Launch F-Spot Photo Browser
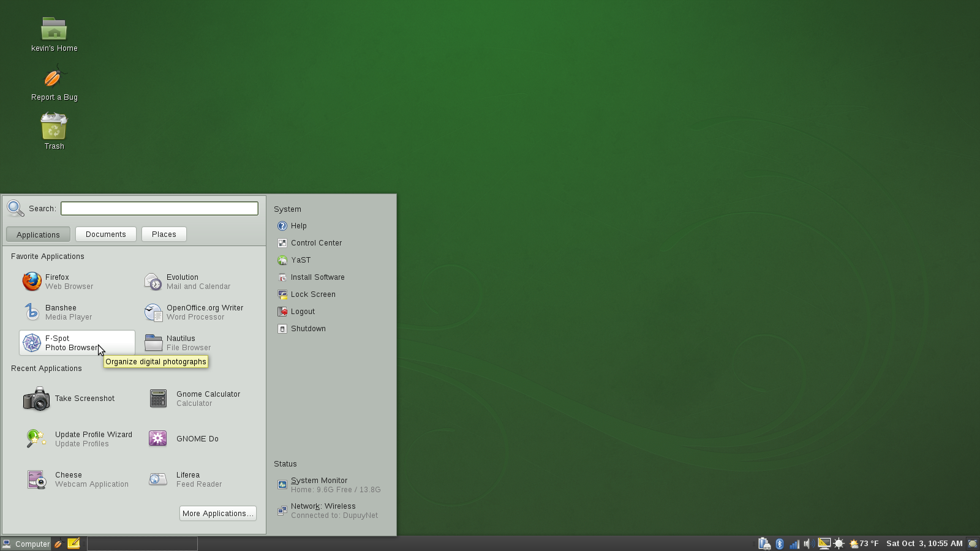The height and width of the screenshot is (551, 980). 67,343
